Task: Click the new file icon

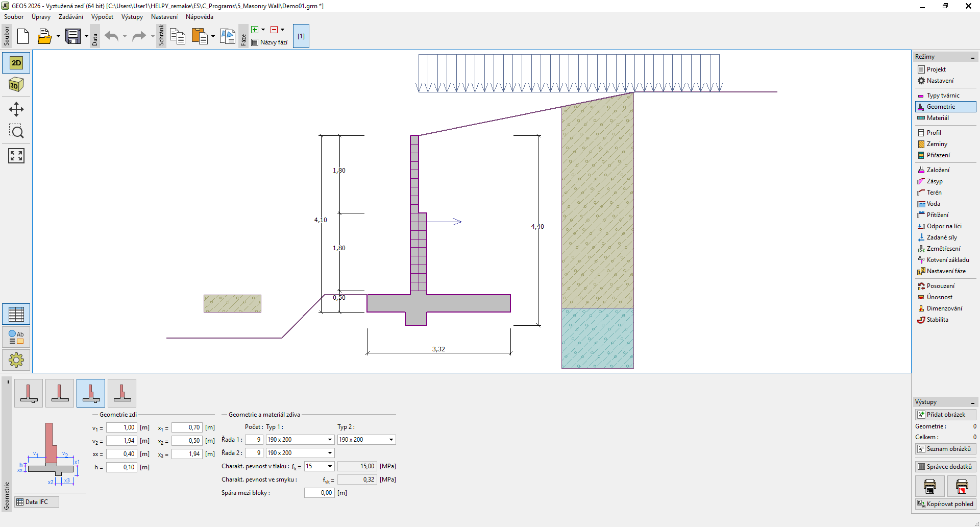Action: pos(23,36)
